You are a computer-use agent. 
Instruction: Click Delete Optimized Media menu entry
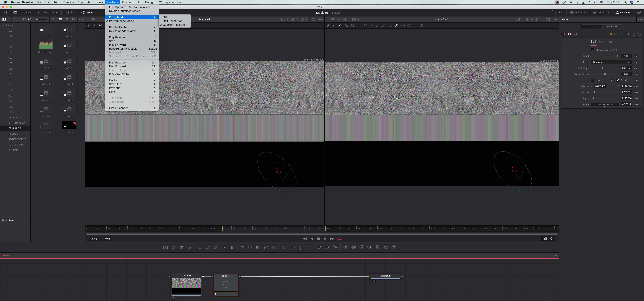pos(132,11)
